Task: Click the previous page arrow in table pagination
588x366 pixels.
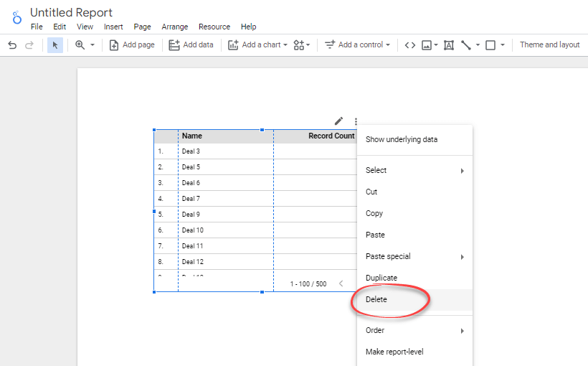Action: pos(341,283)
